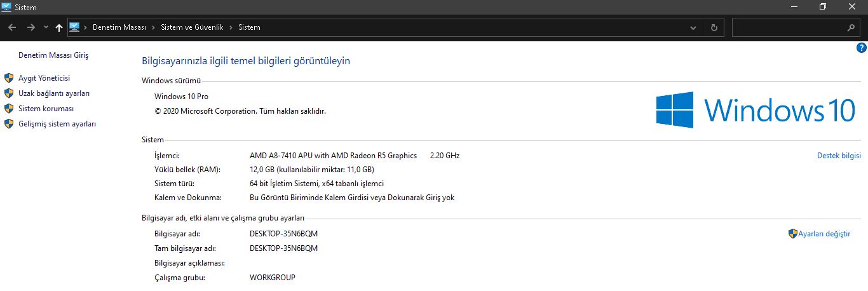Click the magnifier search icon
The height and width of the screenshot is (291, 868).
coord(851,28)
